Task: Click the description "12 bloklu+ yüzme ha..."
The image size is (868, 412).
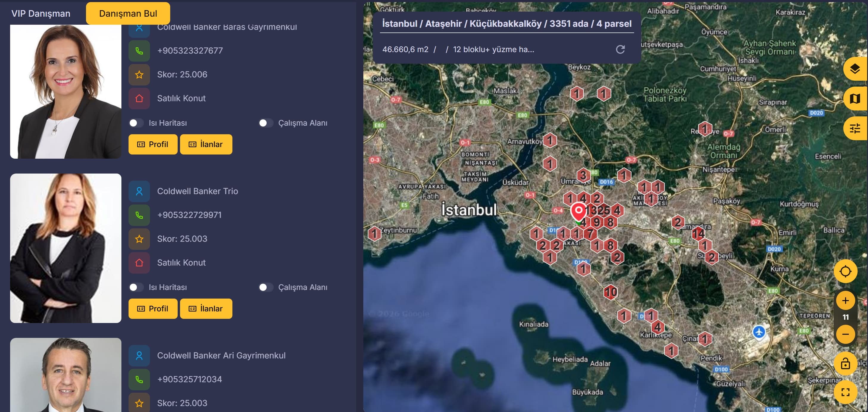Action: (494, 49)
